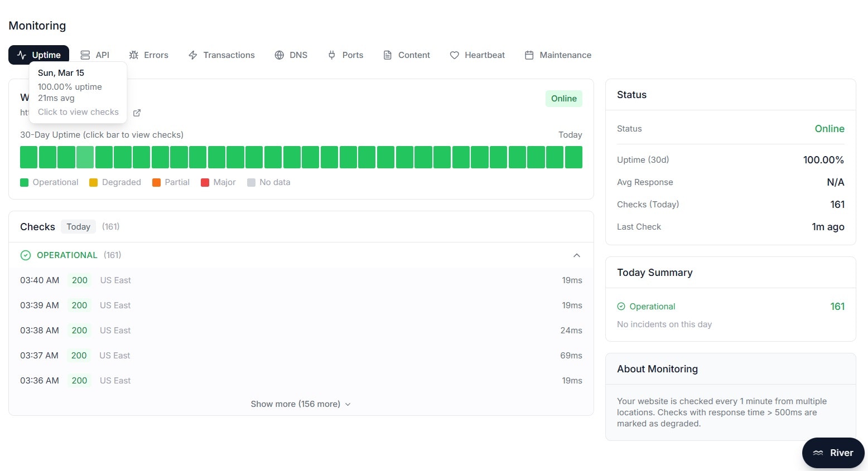Click the first bar in uptime chart
868x471 pixels.
pos(28,157)
